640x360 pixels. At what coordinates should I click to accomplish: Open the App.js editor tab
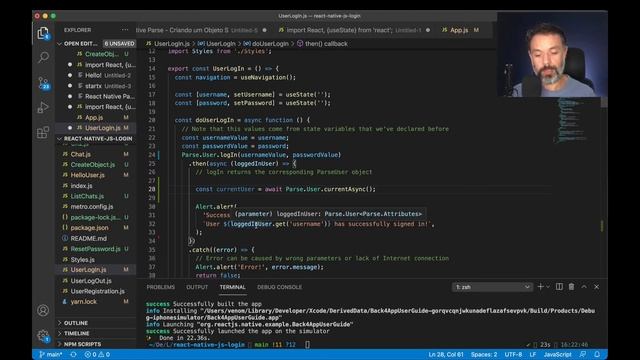(459, 30)
